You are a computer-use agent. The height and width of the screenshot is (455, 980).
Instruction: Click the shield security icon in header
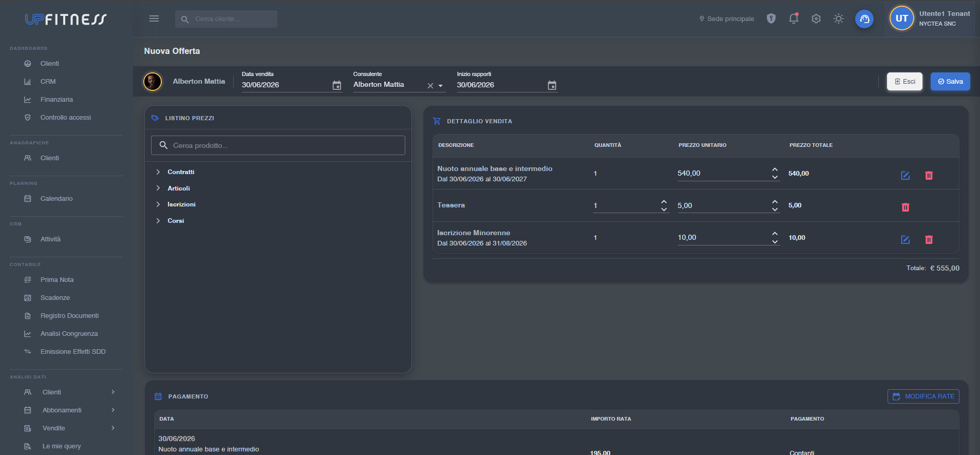pos(771,18)
